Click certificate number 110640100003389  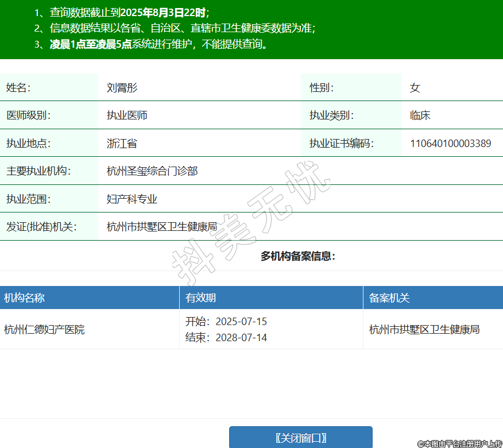click(x=450, y=144)
